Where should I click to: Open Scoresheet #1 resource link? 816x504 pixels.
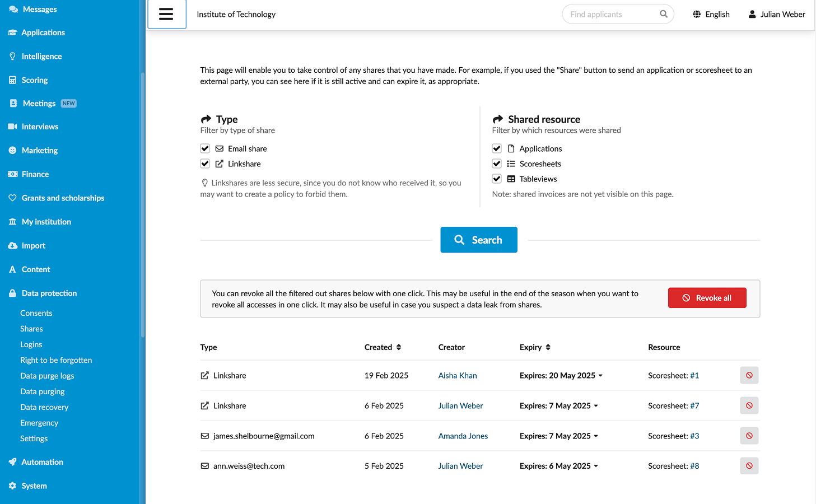(x=694, y=375)
